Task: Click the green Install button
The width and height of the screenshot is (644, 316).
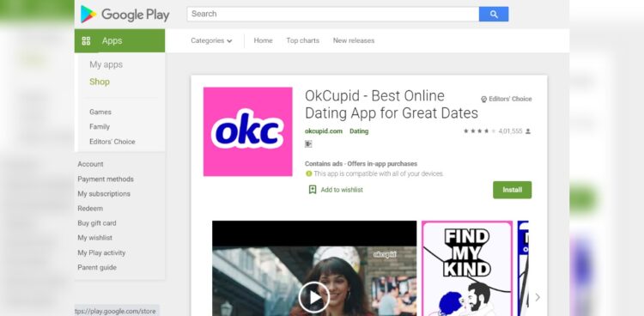Action: tap(512, 190)
